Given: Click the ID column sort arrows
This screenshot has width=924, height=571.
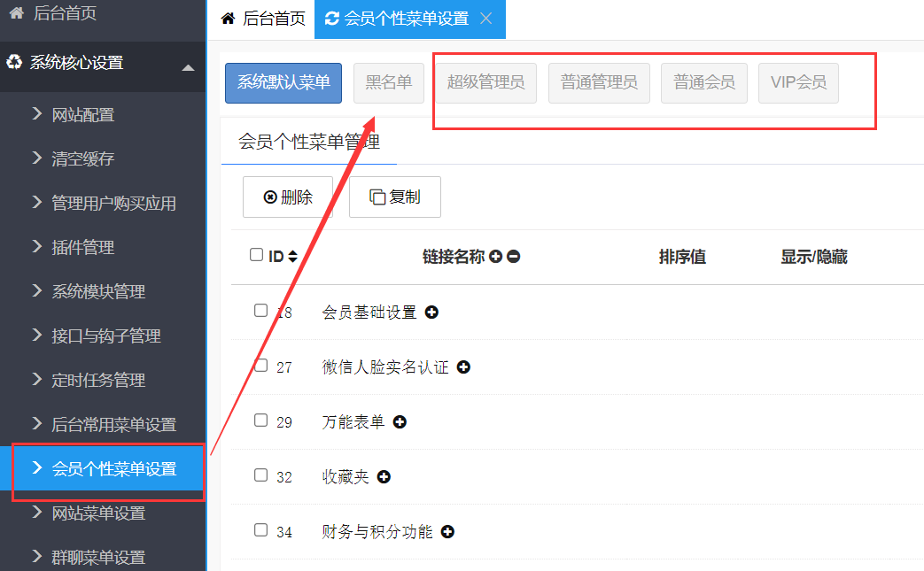Looking at the screenshot, I should [292, 257].
